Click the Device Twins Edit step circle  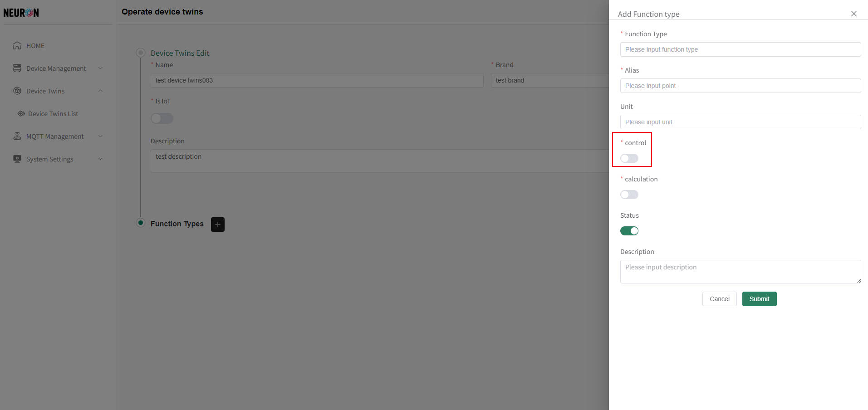coord(141,53)
